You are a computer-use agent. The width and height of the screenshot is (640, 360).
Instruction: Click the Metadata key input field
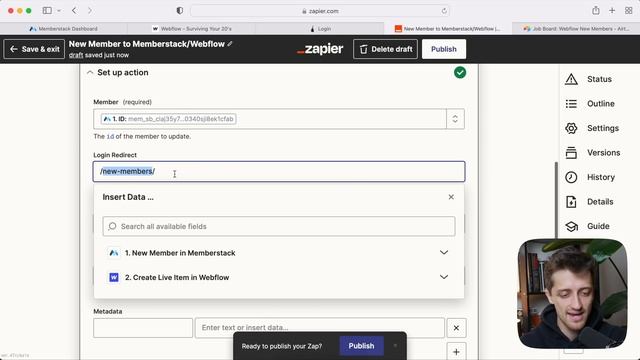143,328
